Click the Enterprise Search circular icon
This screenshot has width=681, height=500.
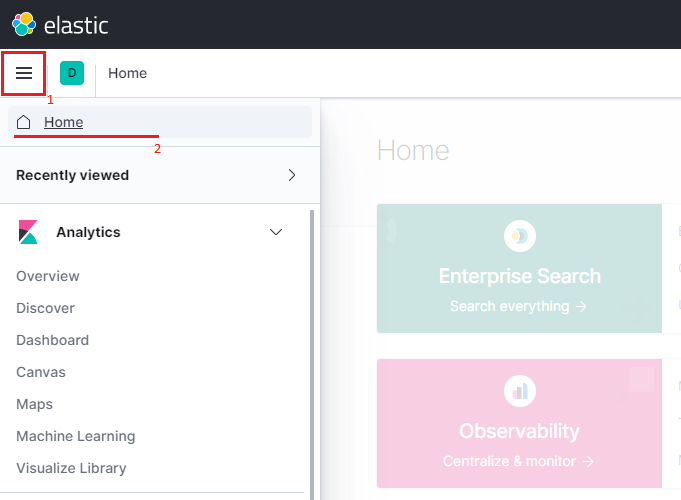coord(519,236)
